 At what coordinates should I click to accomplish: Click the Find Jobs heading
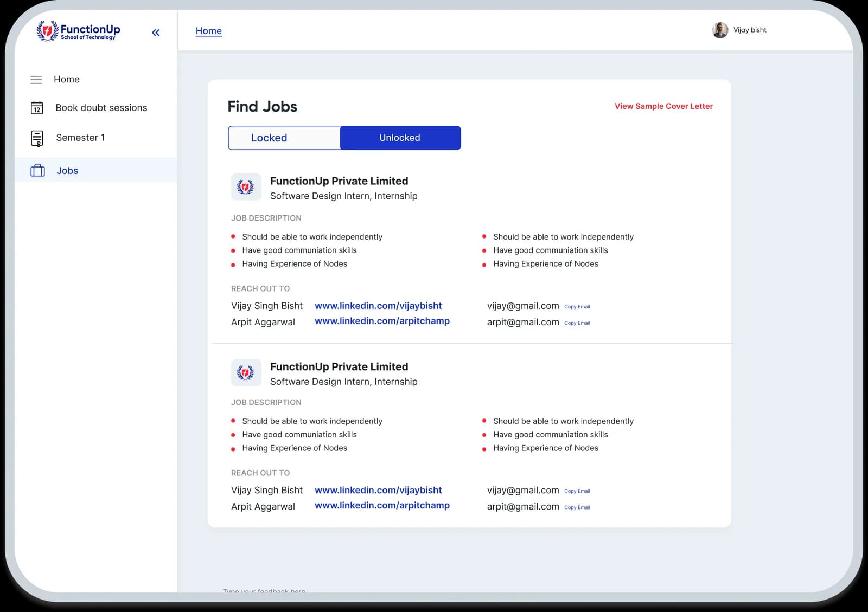click(x=263, y=107)
